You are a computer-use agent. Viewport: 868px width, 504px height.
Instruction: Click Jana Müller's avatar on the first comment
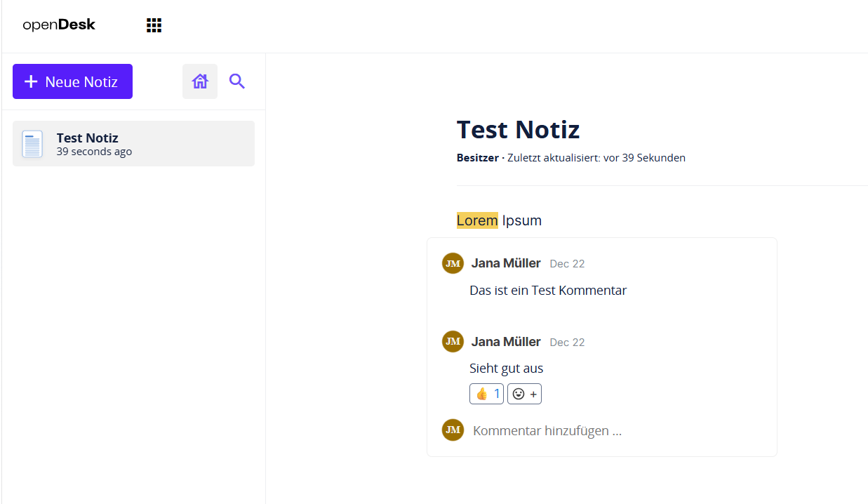pos(453,263)
